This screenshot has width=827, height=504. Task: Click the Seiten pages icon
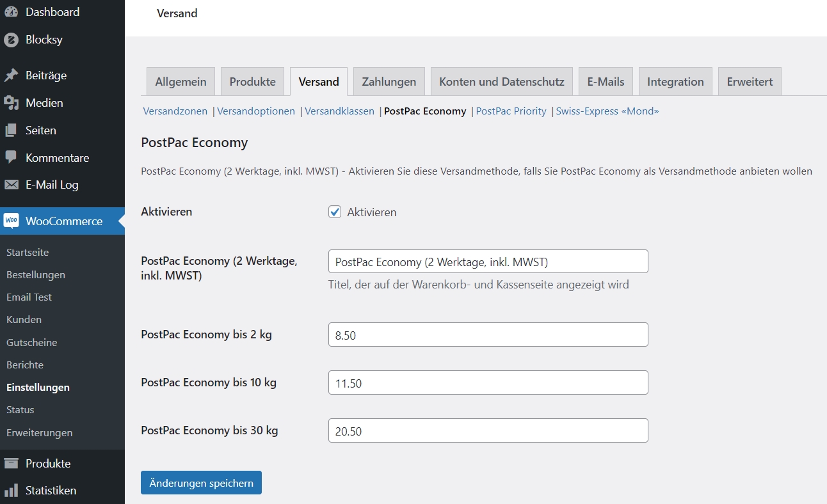coord(11,130)
